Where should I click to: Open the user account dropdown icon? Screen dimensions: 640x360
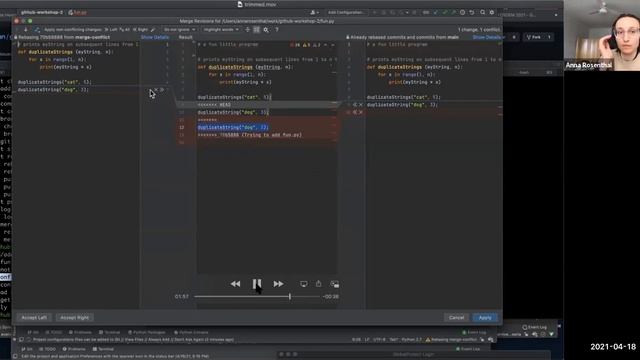[x=315, y=13]
